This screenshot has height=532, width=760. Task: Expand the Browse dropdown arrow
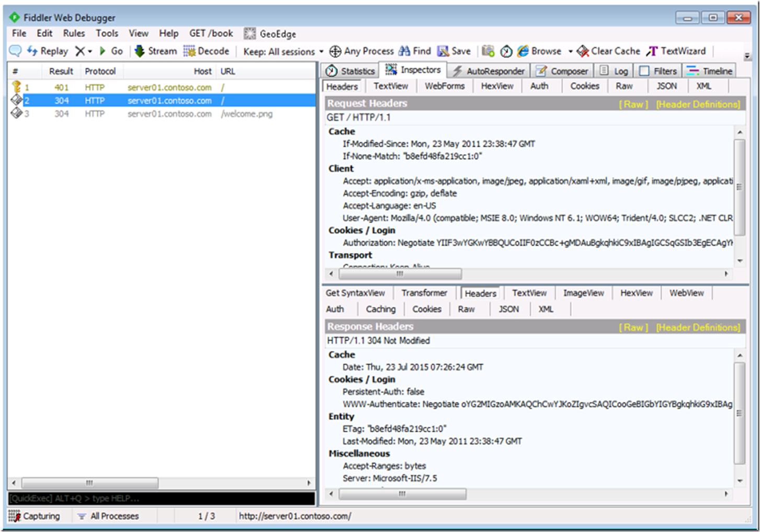tap(570, 52)
